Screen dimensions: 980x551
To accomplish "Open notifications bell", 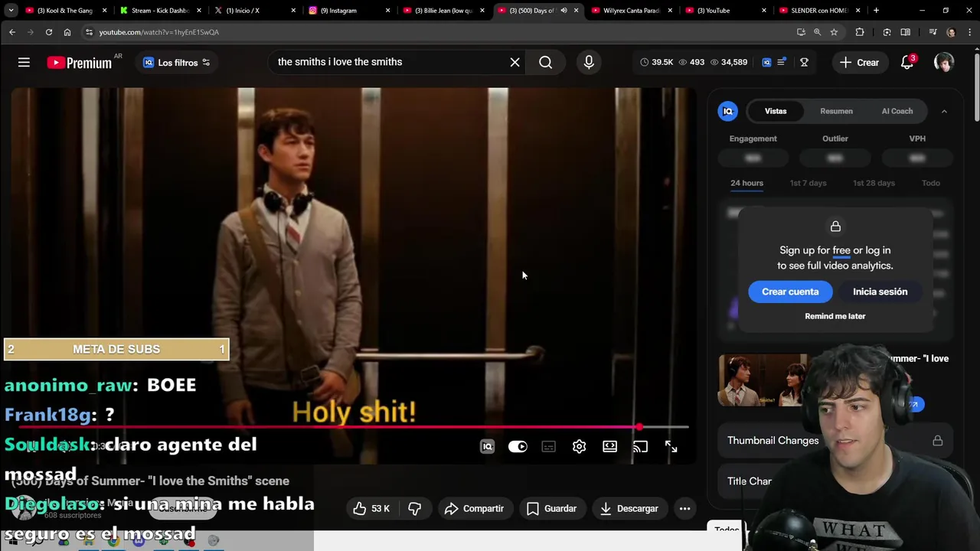I will click(x=907, y=63).
